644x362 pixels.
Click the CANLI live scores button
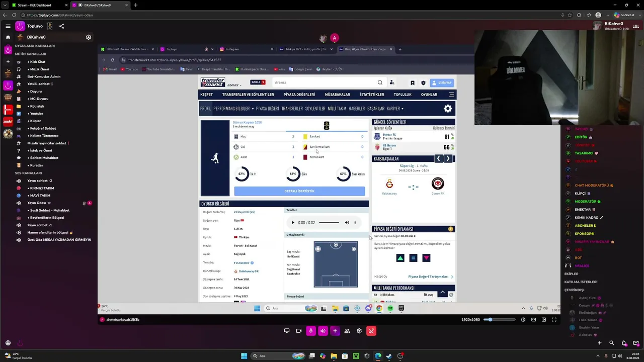pos(258,82)
